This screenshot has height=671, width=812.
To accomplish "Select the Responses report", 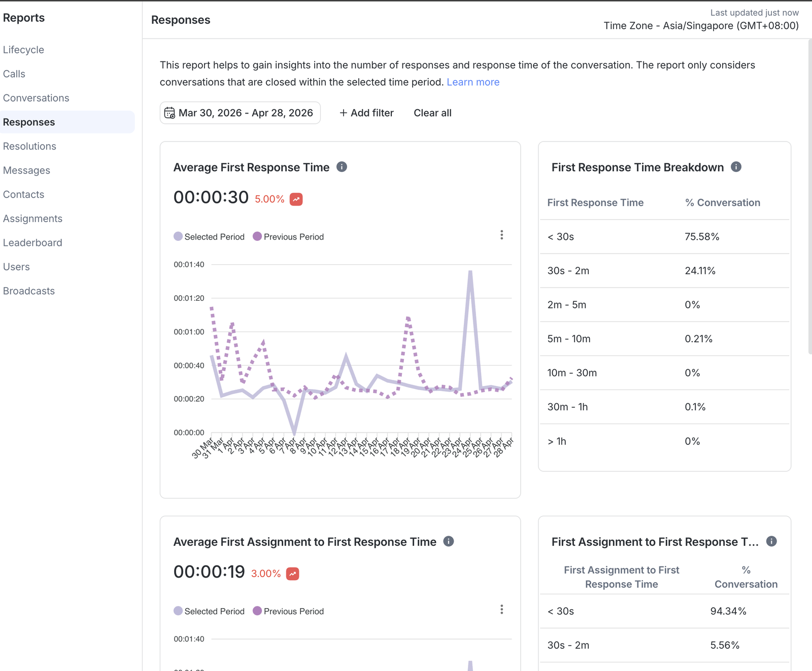I will 67,122.
